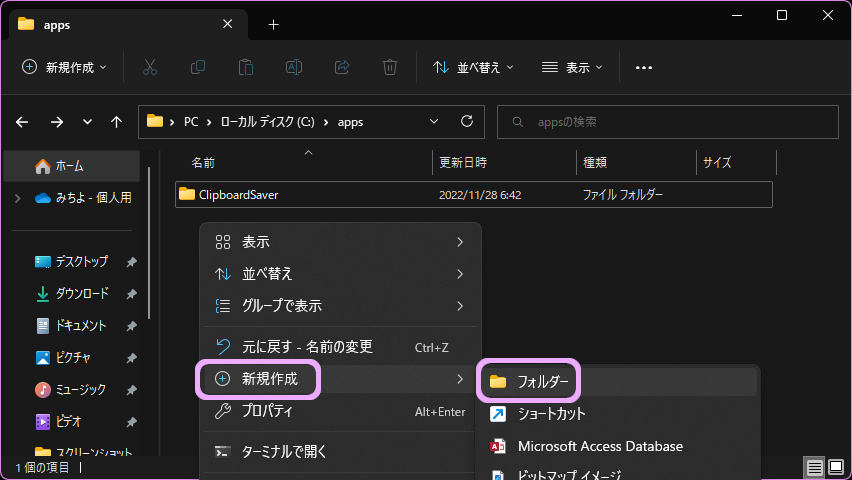This screenshot has width=852, height=480.
Task: Open ホーム in the navigation pane
Action: pyautogui.click(x=72, y=166)
